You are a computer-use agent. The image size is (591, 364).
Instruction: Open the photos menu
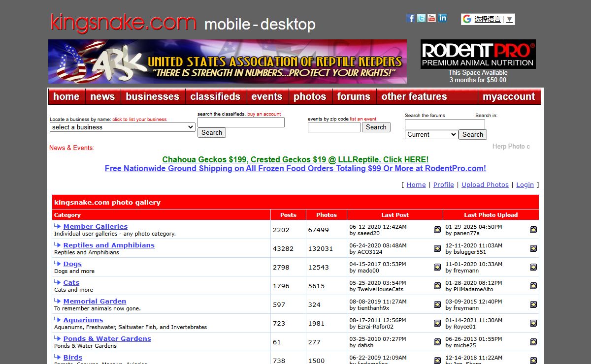coord(310,96)
